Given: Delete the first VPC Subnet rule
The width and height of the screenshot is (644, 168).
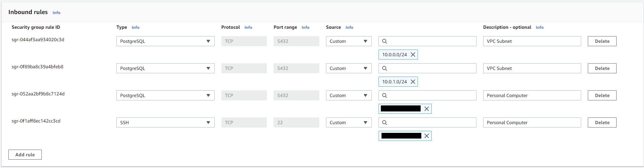Looking at the screenshot, I should (x=602, y=41).
